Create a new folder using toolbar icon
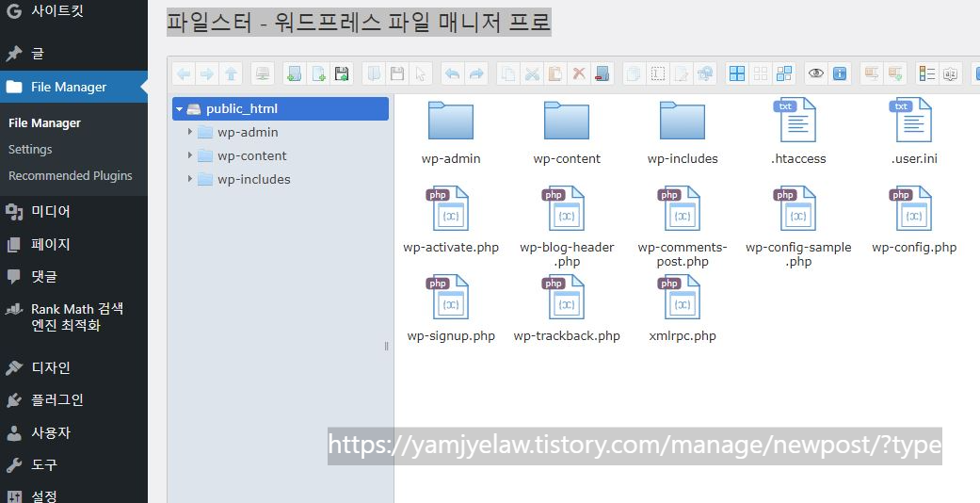Viewport: 980px width, 503px height. click(x=294, y=73)
